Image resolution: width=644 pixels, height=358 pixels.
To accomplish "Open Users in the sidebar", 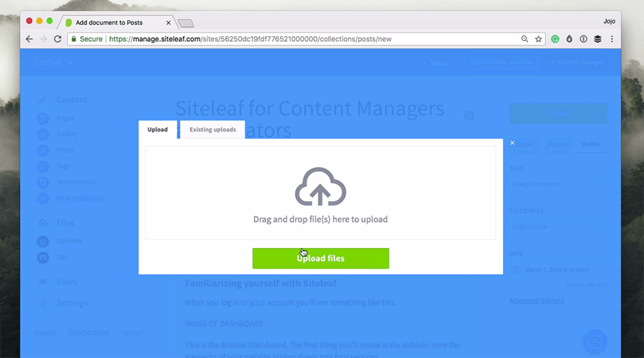I will [x=67, y=281].
